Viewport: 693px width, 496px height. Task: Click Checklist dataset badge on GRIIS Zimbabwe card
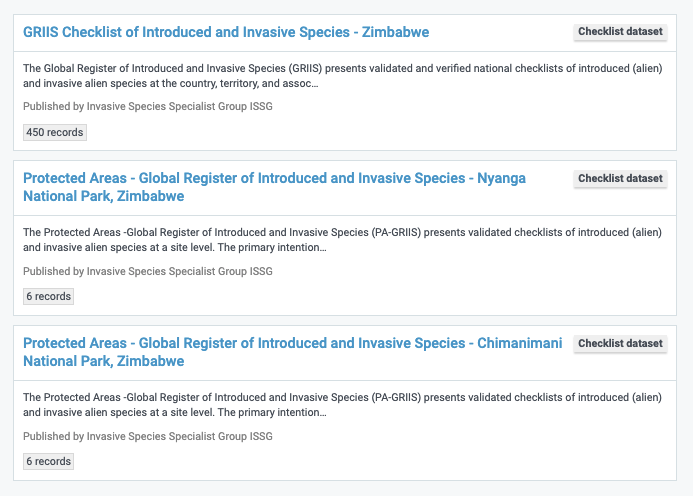coord(620,32)
